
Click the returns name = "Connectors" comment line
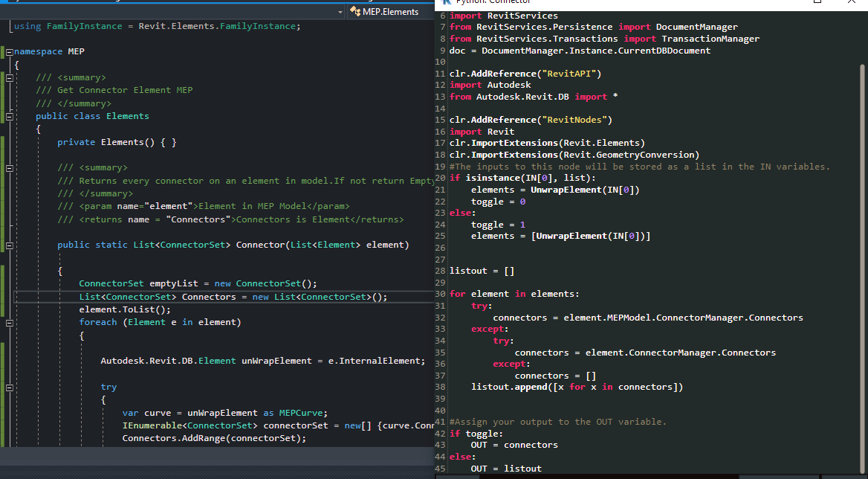(x=230, y=220)
